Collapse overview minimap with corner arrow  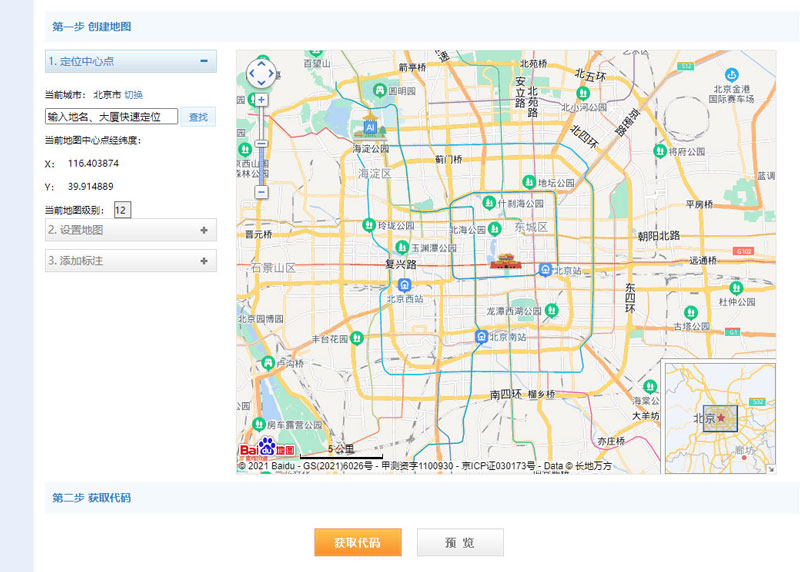[x=771, y=469]
